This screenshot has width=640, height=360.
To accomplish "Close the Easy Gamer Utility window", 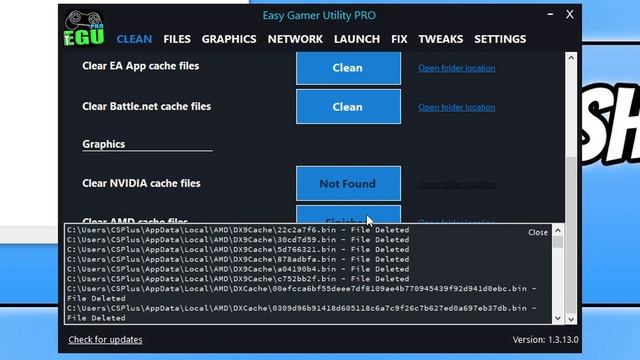I will [570, 14].
